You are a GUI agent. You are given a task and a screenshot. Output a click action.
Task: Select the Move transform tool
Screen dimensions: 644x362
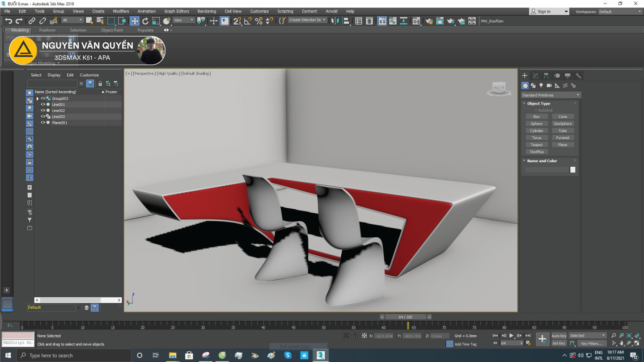point(135,21)
